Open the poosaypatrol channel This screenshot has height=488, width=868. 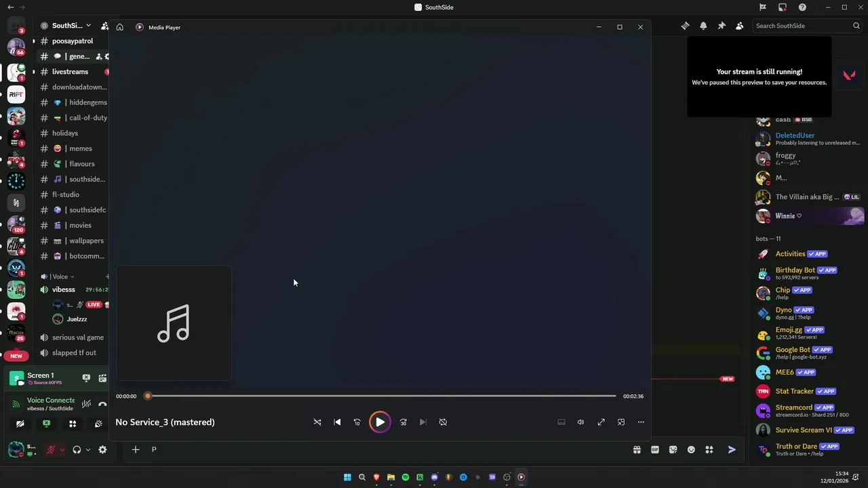[73, 41]
